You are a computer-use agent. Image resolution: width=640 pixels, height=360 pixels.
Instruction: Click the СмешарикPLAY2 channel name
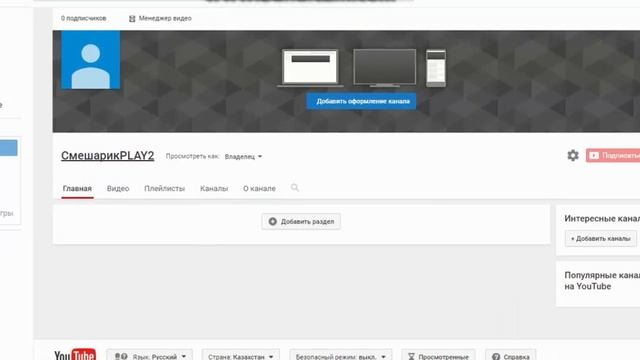[108, 156]
